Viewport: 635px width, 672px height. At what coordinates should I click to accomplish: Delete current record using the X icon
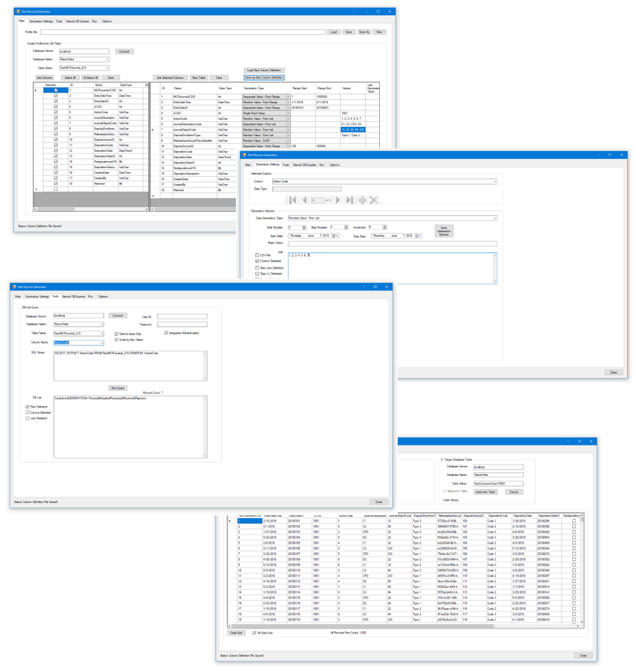[374, 200]
